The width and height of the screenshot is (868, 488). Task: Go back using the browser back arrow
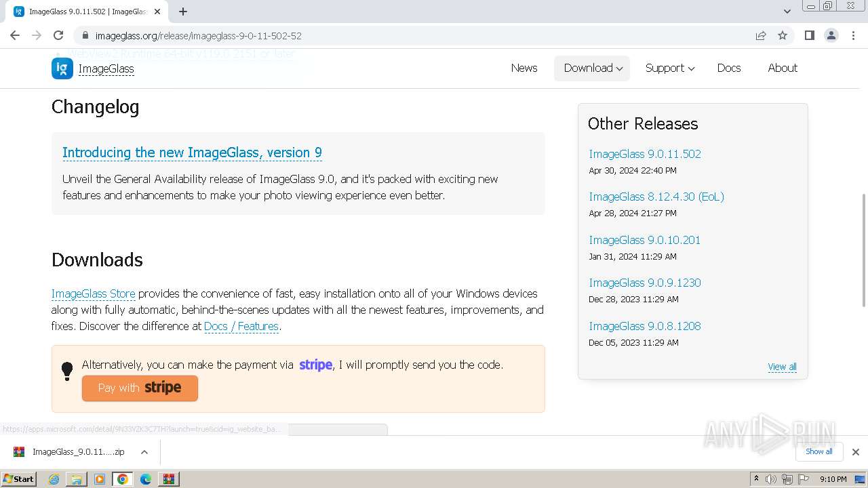15,35
